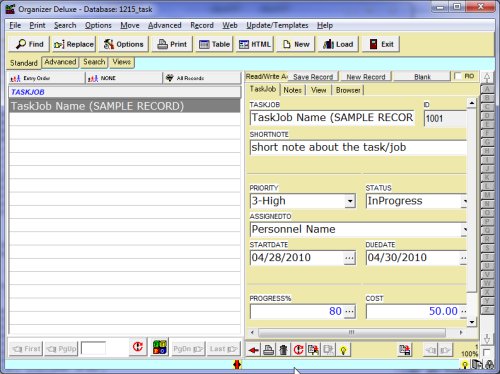
Task: Switch to Table view
Action: point(214,44)
